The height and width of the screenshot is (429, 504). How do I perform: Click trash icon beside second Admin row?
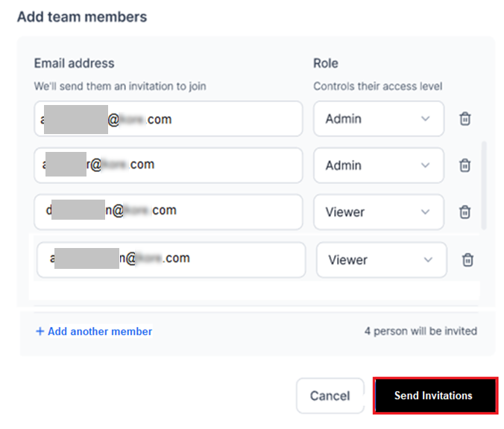pos(464,165)
